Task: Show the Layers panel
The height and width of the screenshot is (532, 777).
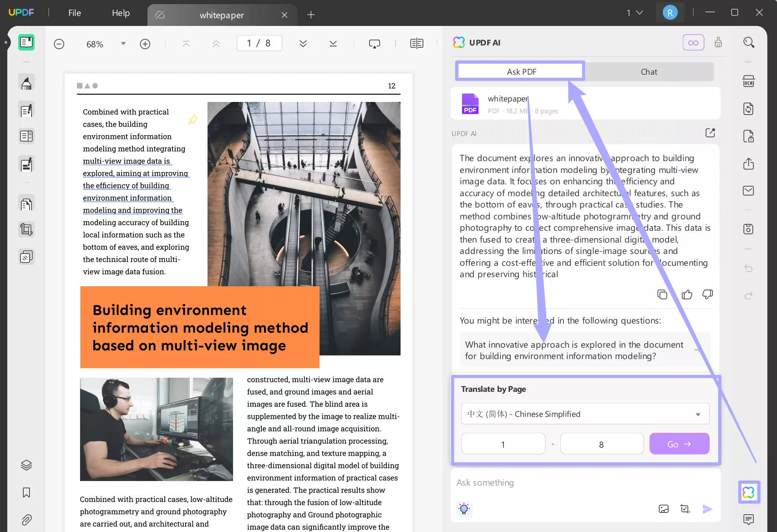Action: pos(26,465)
